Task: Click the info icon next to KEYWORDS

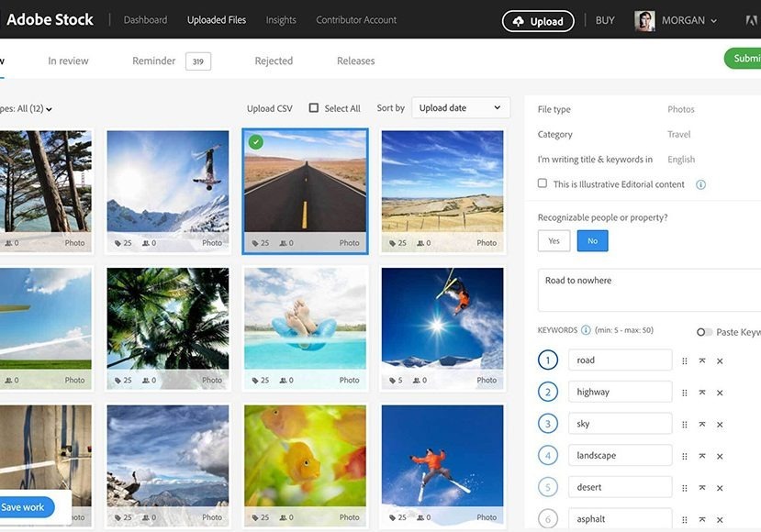Action: (x=586, y=330)
